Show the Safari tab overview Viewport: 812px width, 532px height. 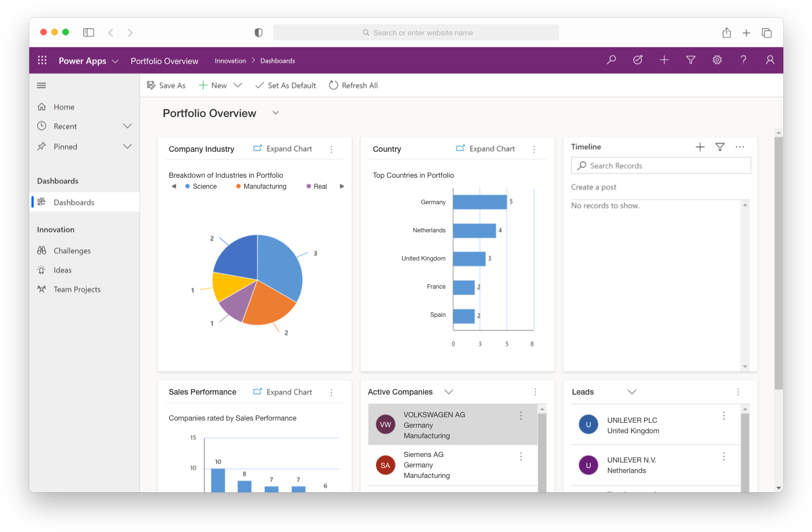click(x=767, y=33)
